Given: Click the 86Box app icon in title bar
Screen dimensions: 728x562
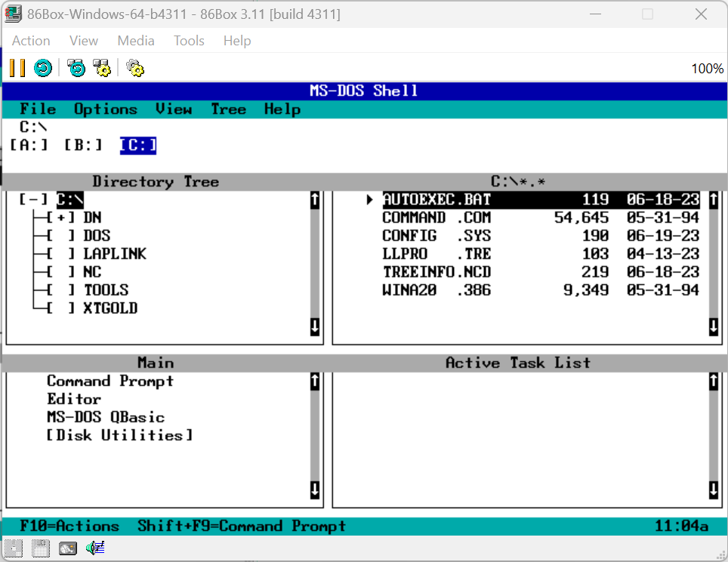Looking at the screenshot, I should point(13,14).
